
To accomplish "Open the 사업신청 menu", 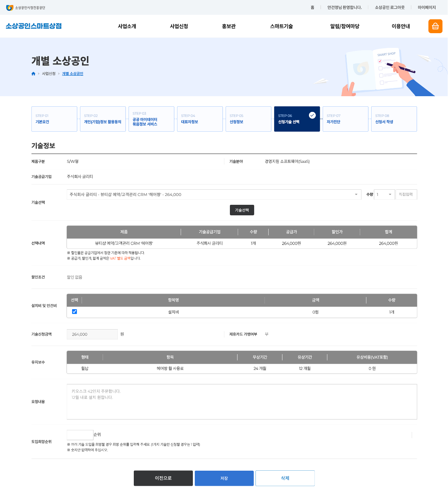I will 179,26.
